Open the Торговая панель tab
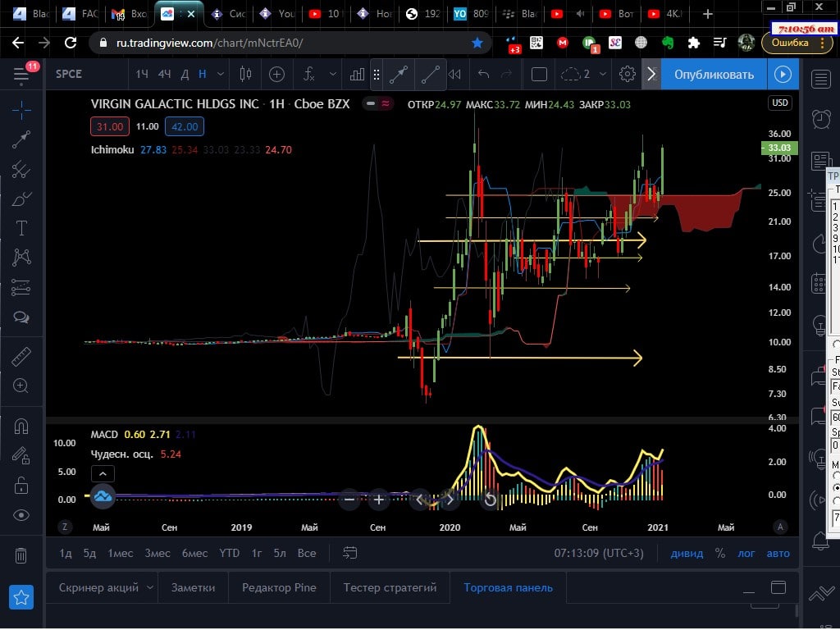This screenshot has width=840, height=630. [x=508, y=587]
